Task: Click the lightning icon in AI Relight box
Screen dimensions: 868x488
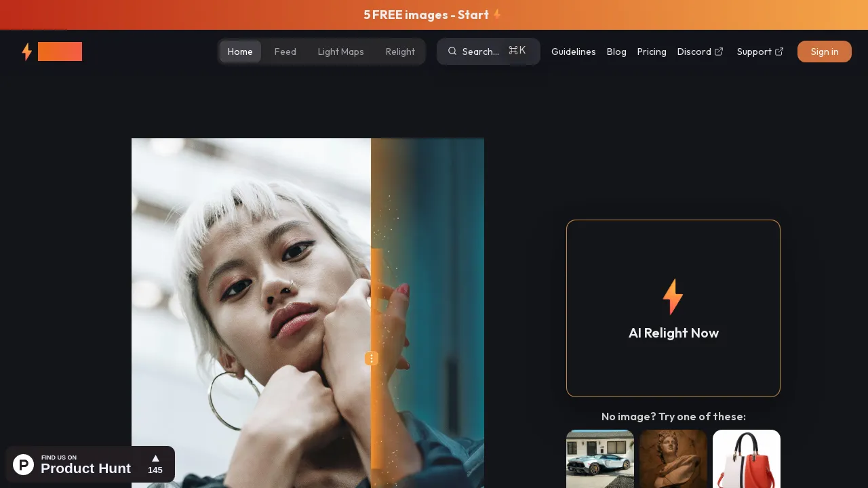Action: pyautogui.click(x=673, y=297)
